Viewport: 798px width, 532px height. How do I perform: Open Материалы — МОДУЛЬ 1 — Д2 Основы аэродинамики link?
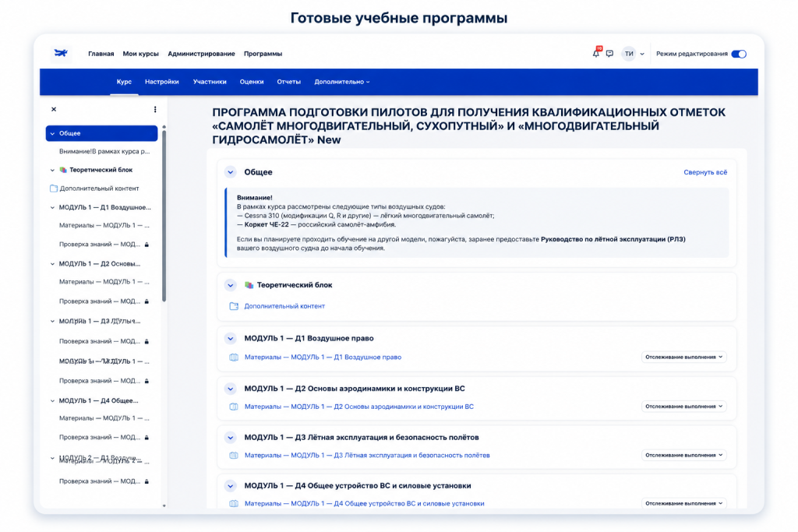(x=358, y=407)
